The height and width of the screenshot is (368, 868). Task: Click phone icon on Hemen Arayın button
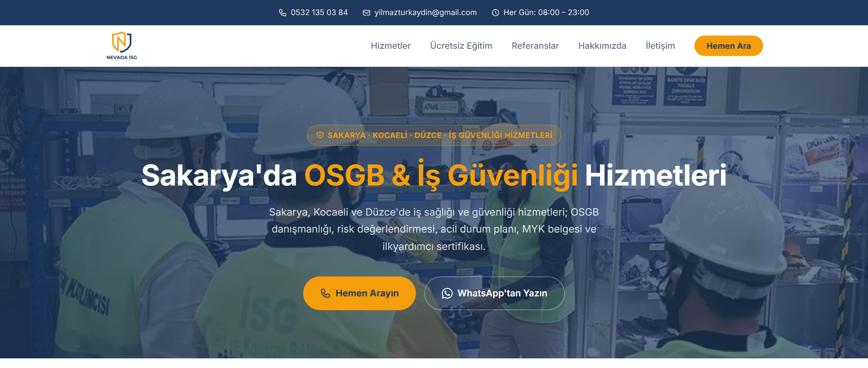click(325, 293)
